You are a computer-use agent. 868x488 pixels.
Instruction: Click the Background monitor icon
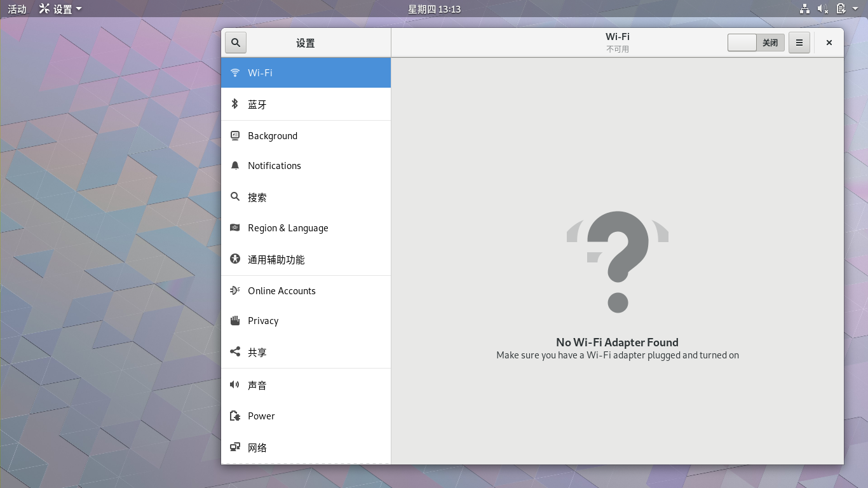(235, 135)
